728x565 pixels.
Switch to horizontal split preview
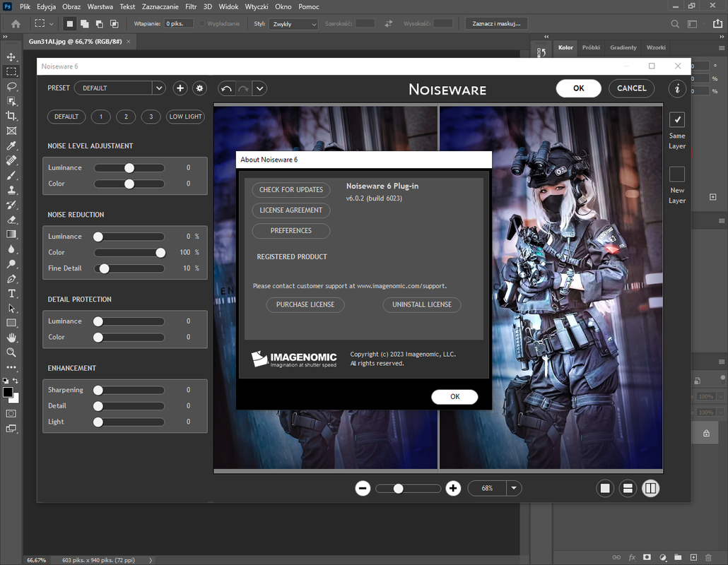coord(628,488)
